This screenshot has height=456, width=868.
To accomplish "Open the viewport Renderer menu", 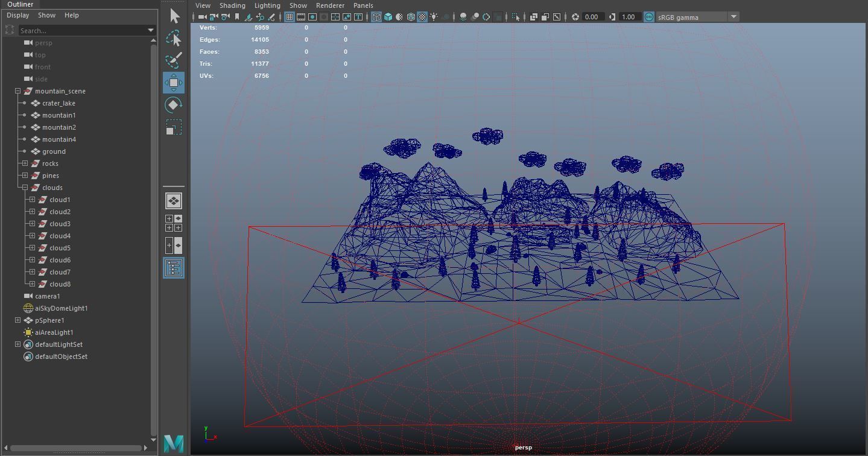I will coord(330,5).
